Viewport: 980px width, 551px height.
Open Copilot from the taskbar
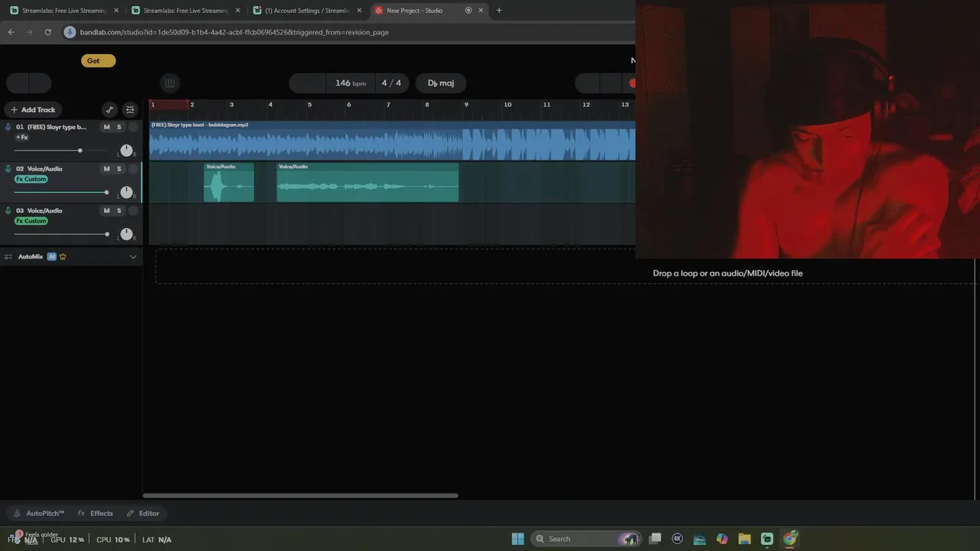click(722, 539)
